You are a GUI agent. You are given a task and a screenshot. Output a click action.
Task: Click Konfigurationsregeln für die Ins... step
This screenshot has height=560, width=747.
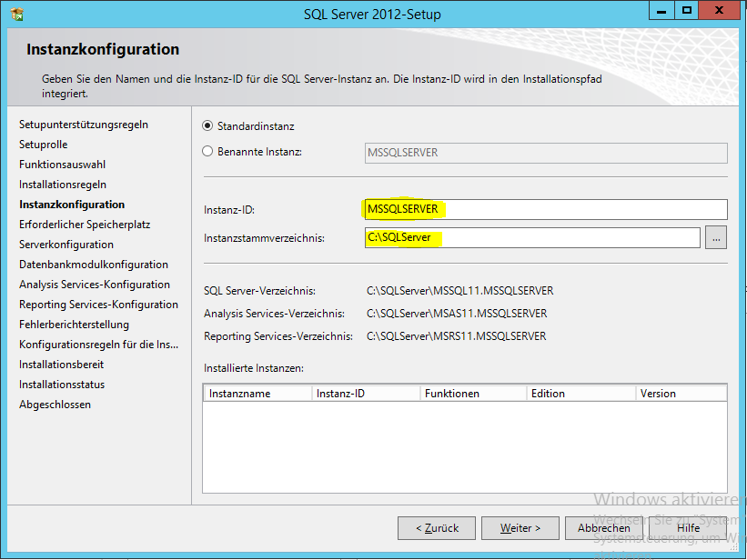click(x=98, y=345)
